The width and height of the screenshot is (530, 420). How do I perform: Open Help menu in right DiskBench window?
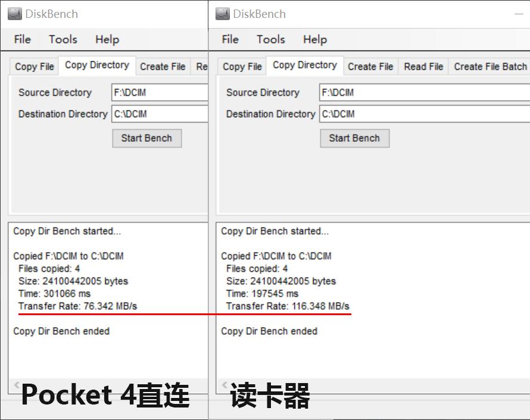tap(315, 39)
